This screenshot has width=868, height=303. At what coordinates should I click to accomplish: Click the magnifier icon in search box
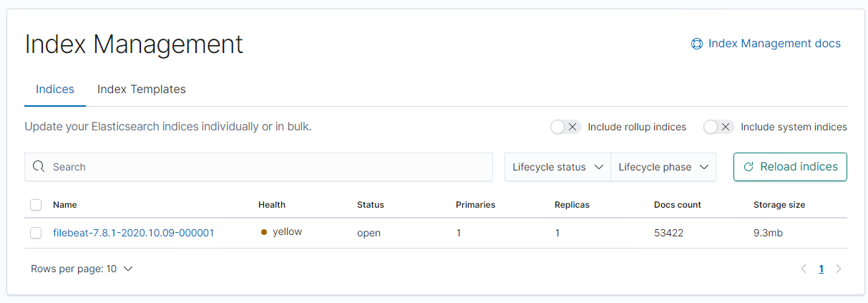click(39, 167)
